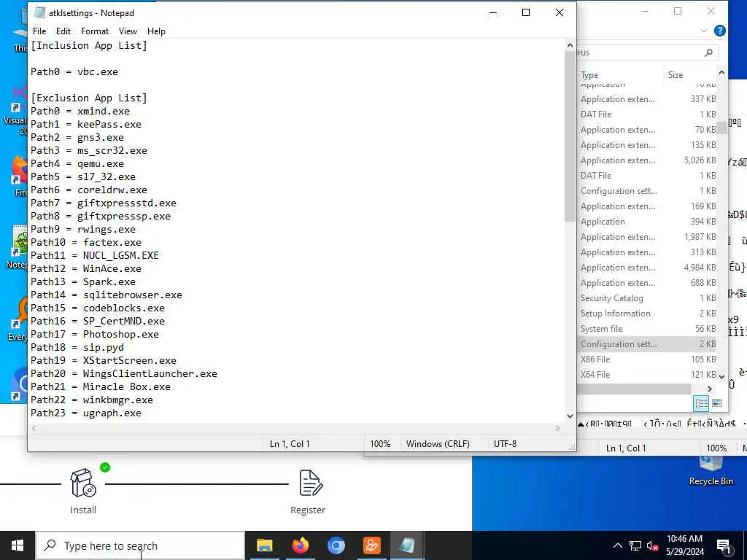
Task: Open the Recycle Bin desktop icon
Action: [x=711, y=472]
